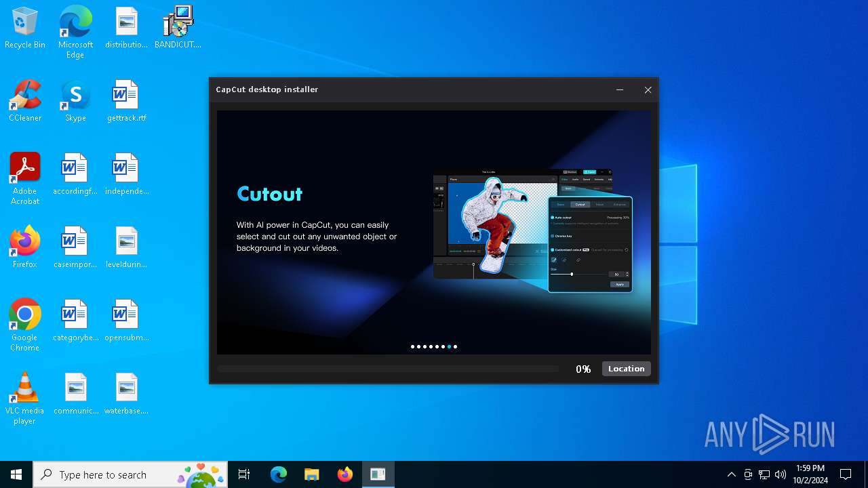Click the highlighted teal slide indicator dot
This screenshot has height=488, width=868.
click(x=449, y=346)
